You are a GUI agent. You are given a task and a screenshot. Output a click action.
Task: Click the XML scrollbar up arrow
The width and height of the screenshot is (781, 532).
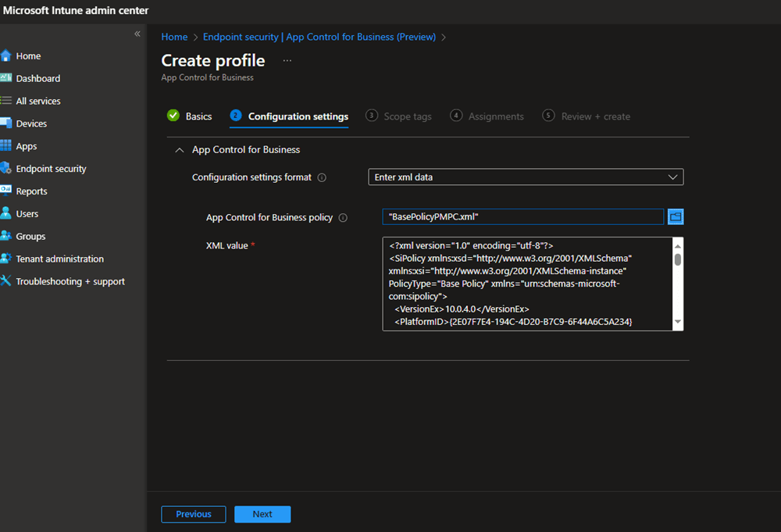coord(677,246)
